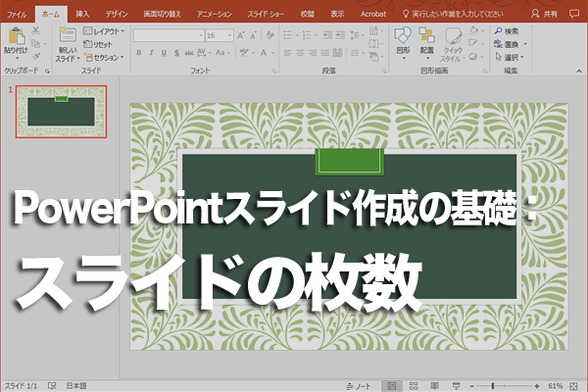
Task: Click the zoom out minus button
Action: point(471,386)
